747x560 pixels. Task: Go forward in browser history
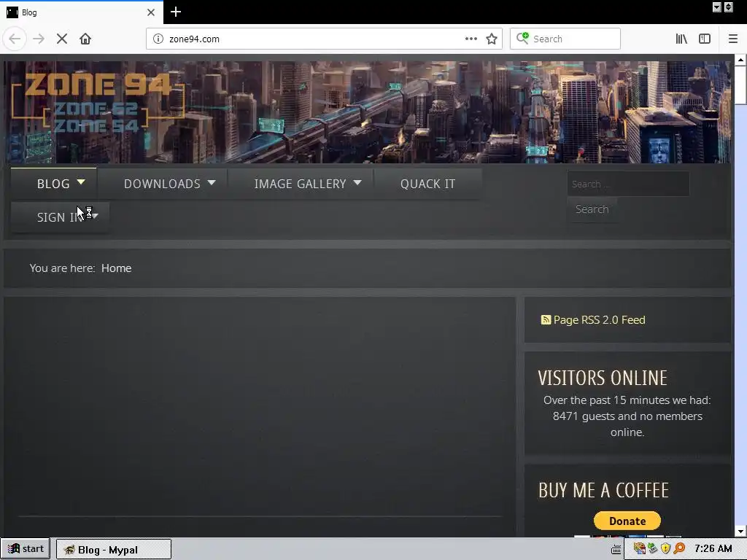coord(39,39)
